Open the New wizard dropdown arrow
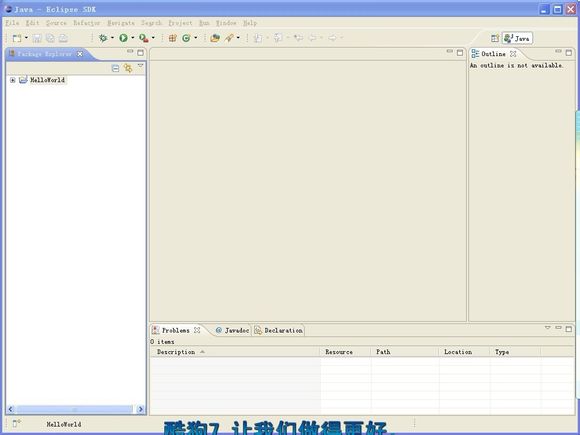This screenshot has width=580, height=435. [x=26, y=38]
